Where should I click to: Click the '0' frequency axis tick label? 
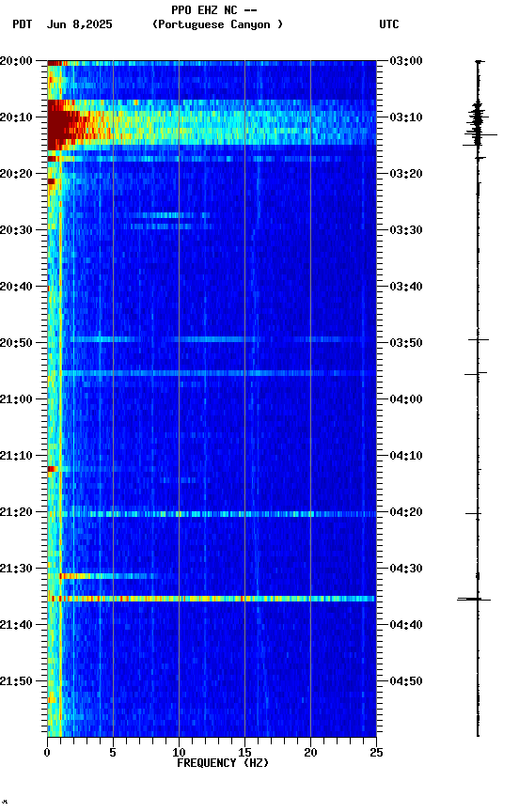click(x=47, y=753)
